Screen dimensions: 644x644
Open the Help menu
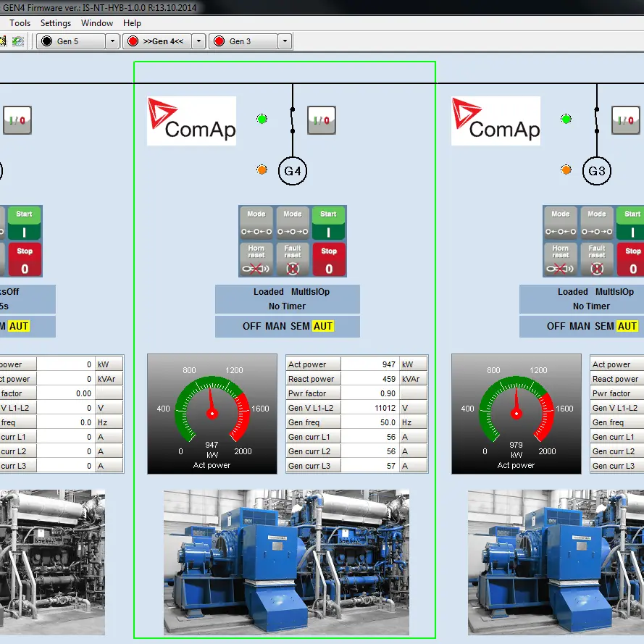tap(132, 23)
